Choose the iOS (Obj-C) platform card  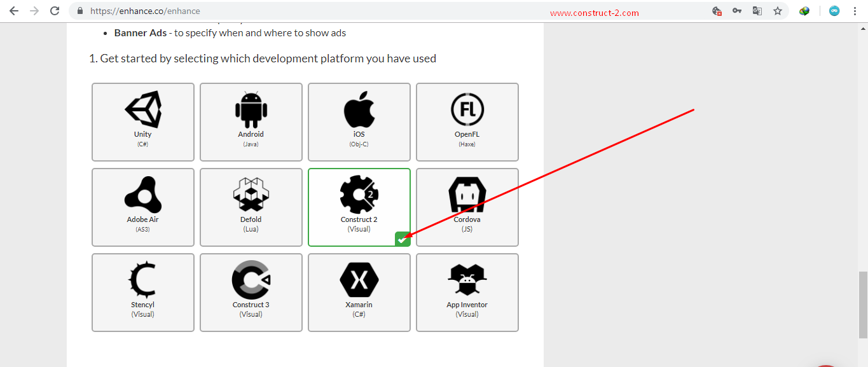(359, 122)
